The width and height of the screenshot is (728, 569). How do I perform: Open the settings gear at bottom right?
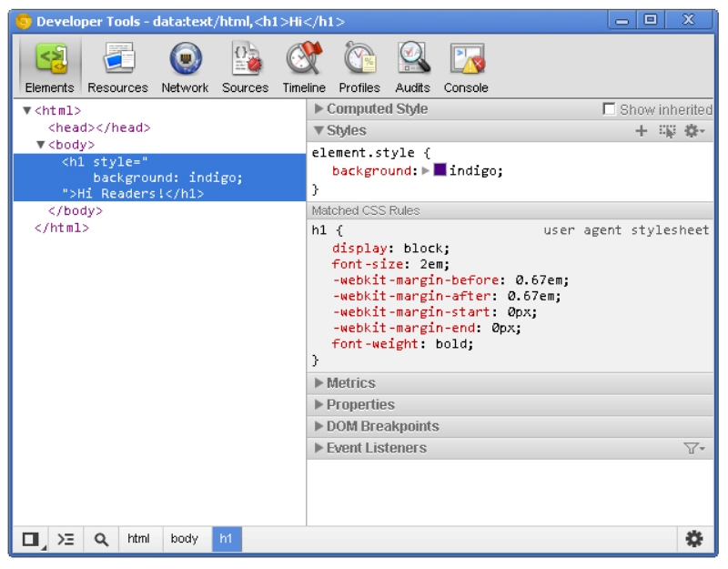pyautogui.click(x=694, y=539)
